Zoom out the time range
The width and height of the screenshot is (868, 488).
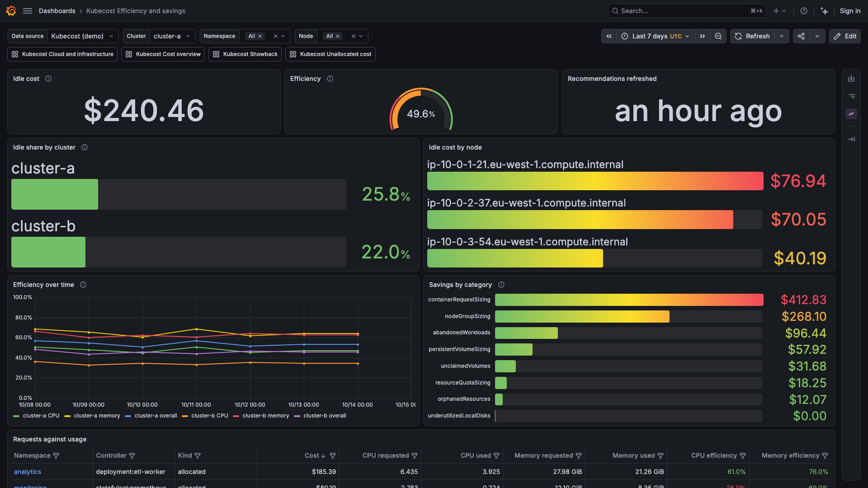[x=718, y=36]
